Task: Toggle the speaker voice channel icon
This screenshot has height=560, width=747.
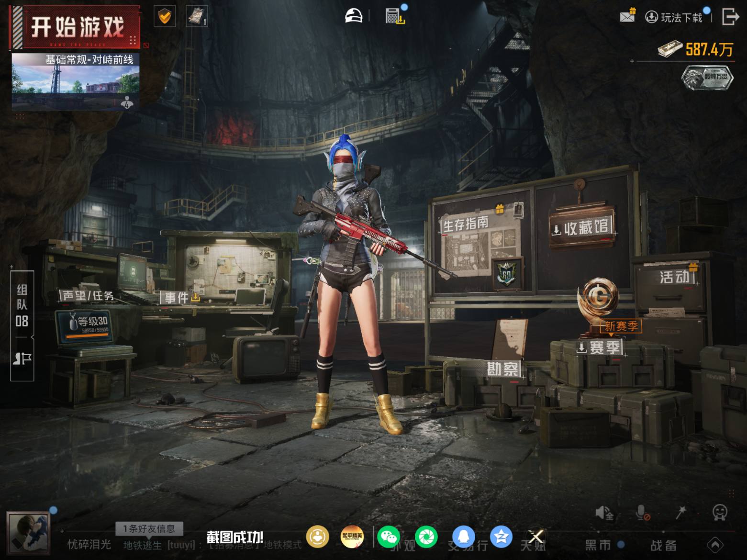Action: tap(604, 513)
